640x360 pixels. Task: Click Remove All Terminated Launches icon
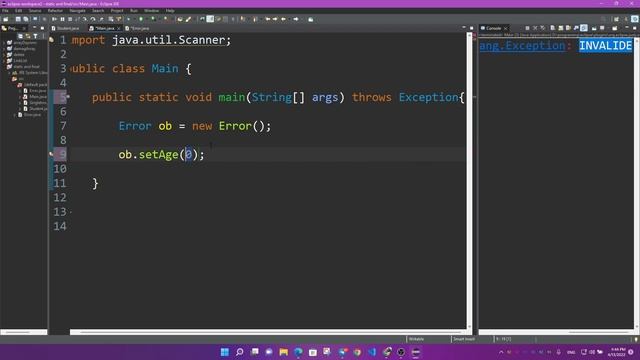coord(543,28)
